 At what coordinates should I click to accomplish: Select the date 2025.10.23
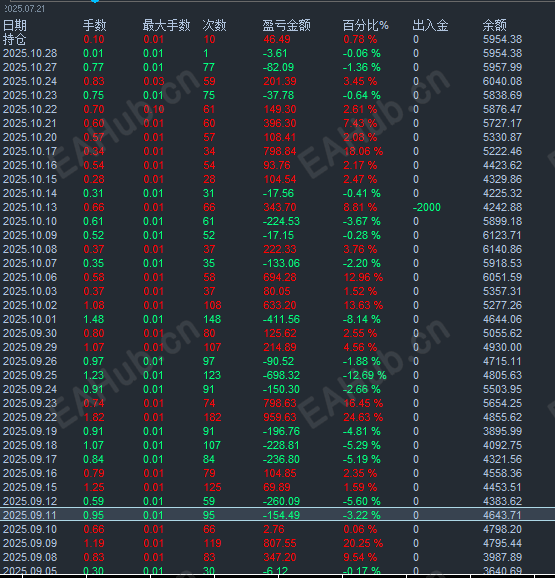coord(30,95)
